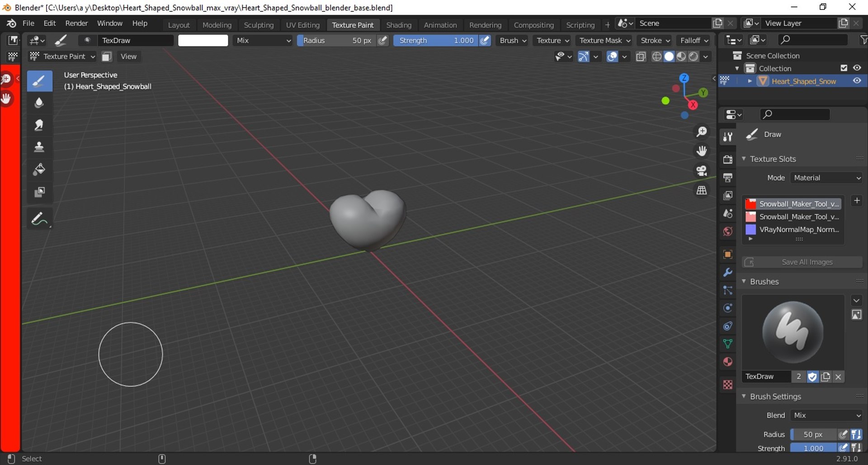868x465 pixels.
Task: Open Object Constraints properties tab
Action: [727, 326]
